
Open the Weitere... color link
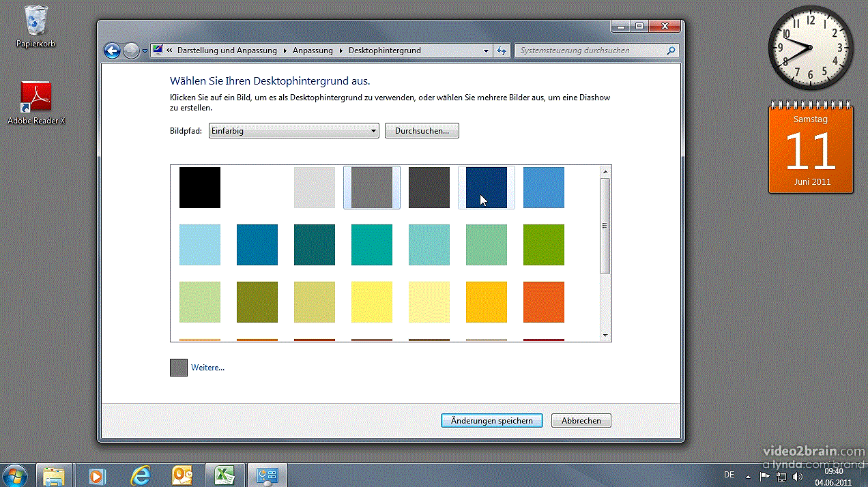tap(207, 368)
